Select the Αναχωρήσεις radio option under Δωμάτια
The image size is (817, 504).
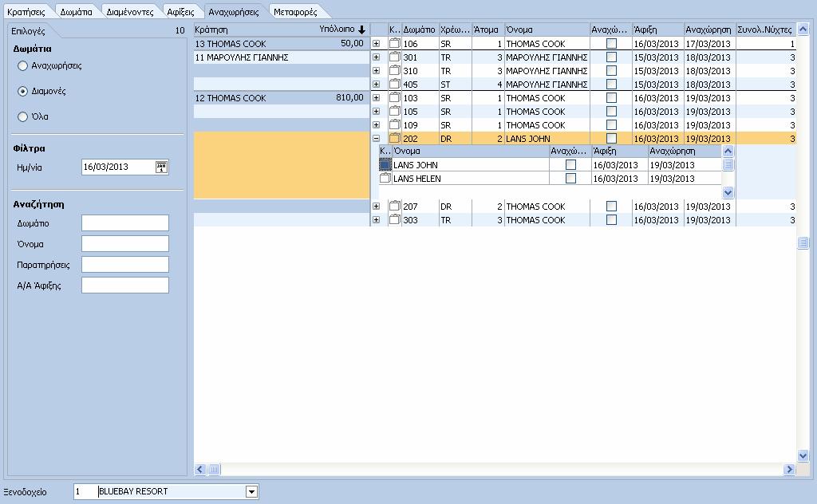pos(22,65)
